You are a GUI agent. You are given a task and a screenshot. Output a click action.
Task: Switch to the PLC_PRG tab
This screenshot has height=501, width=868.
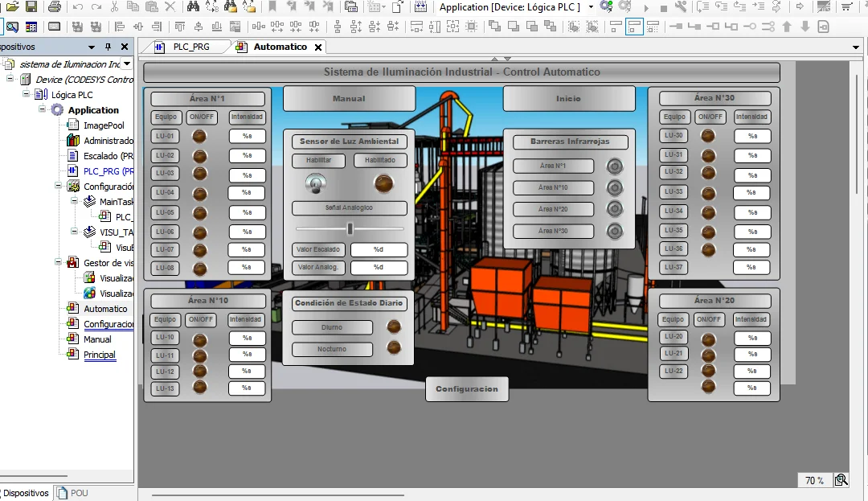point(190,47)
